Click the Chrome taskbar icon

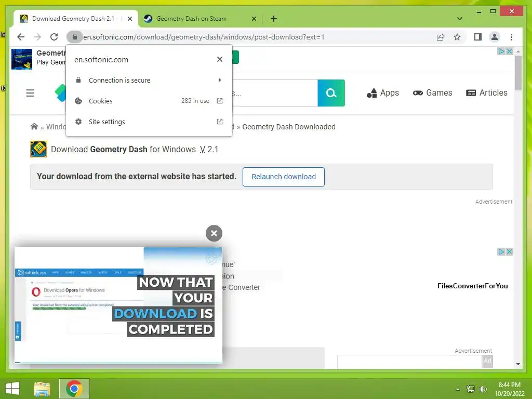74,389
